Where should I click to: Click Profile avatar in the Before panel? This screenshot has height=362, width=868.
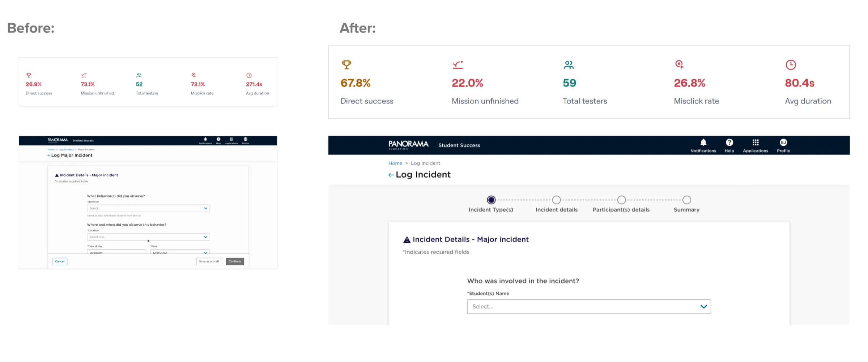point(245,139)
